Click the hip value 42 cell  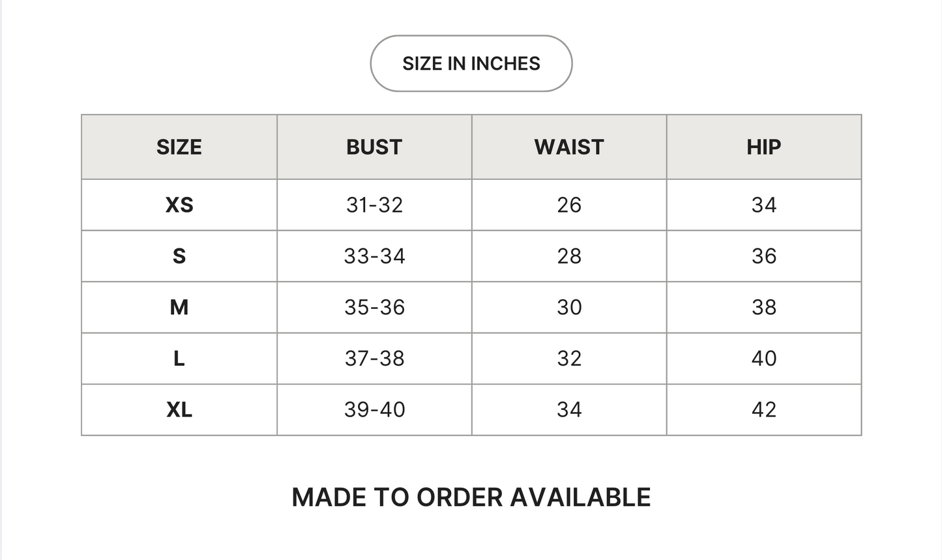pyautogui.click(x=763, y=409)
